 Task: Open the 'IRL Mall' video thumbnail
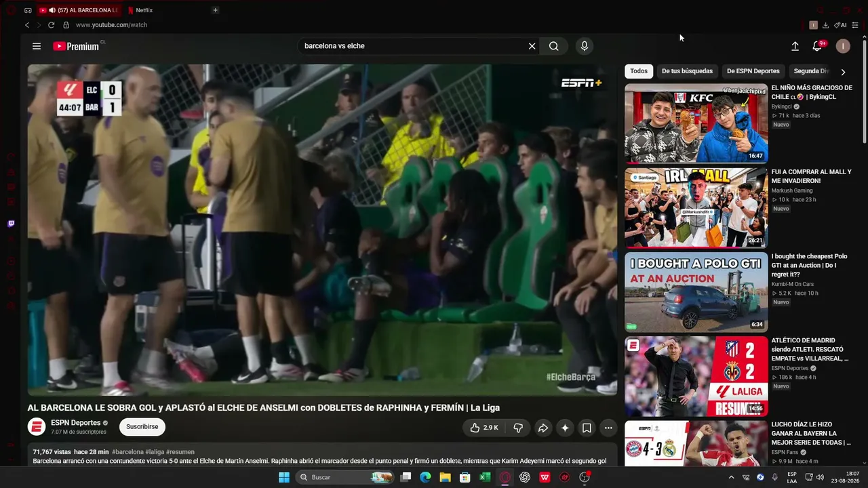click(696, 207)
